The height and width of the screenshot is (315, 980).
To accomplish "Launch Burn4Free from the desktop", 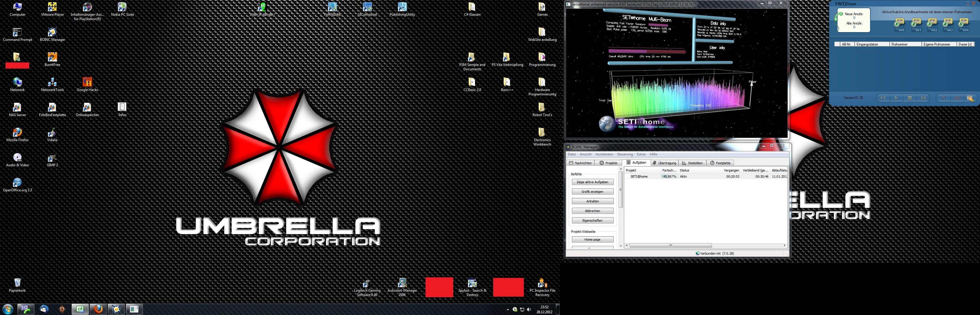I will pos(52,59).
